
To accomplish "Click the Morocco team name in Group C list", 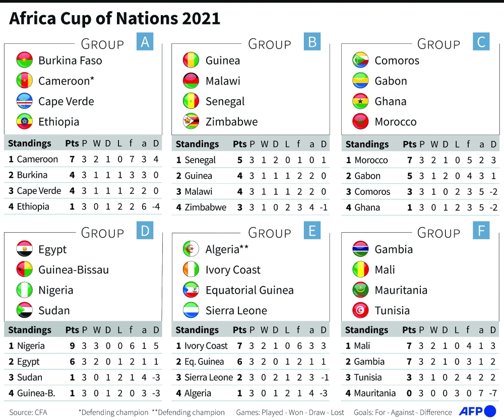I will pos(395,122).
